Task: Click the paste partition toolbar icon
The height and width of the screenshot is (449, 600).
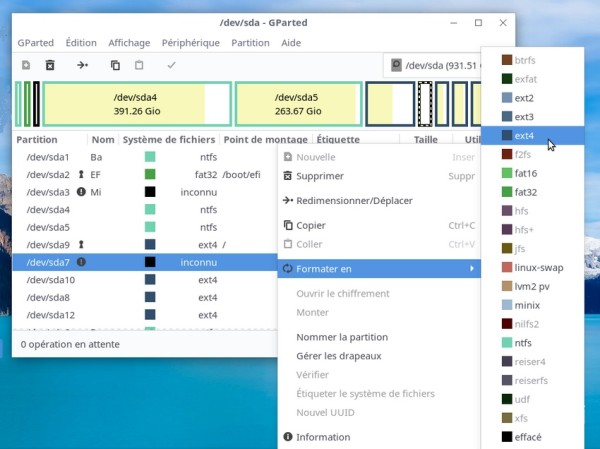Action: 139,65
